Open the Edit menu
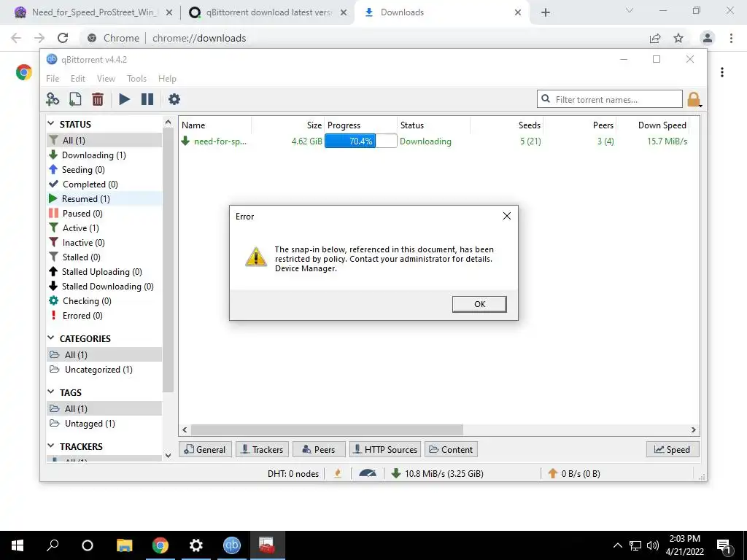747x560 pixels. 77,79
